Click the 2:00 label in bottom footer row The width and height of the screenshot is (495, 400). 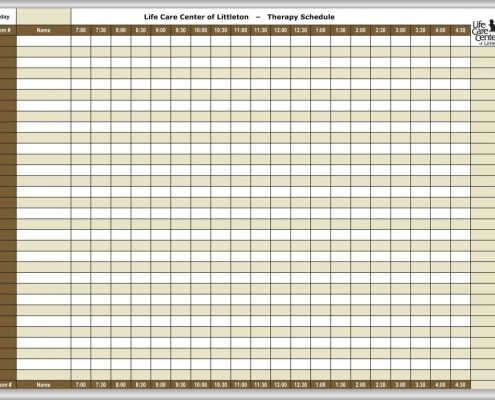[x=360, y=385]
